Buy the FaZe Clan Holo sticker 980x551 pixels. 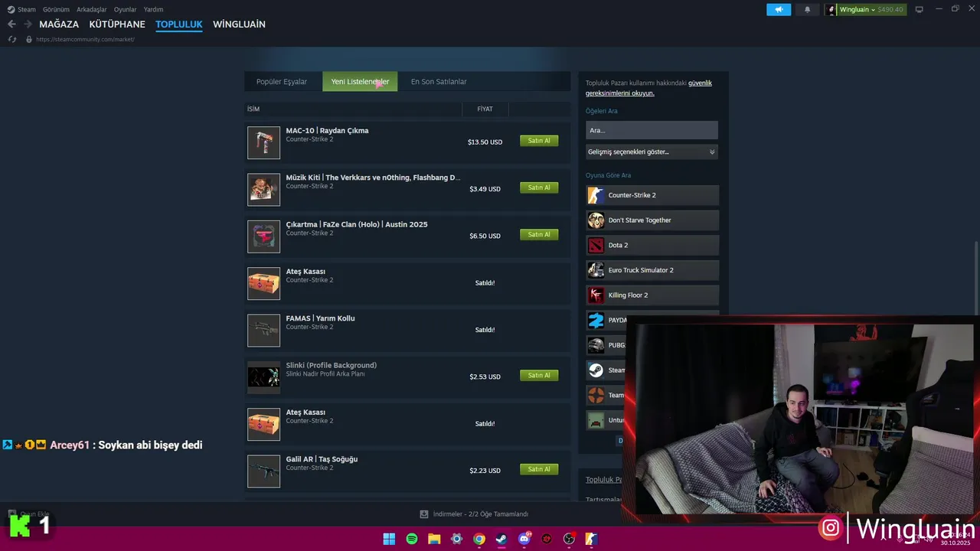[539, 234]
